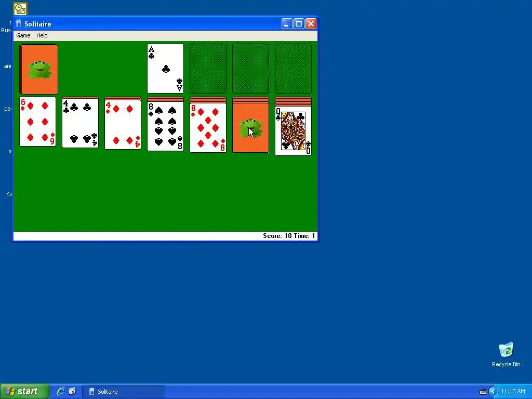Select the Ace of Clubs foundation card

click(x=166, y=69)
